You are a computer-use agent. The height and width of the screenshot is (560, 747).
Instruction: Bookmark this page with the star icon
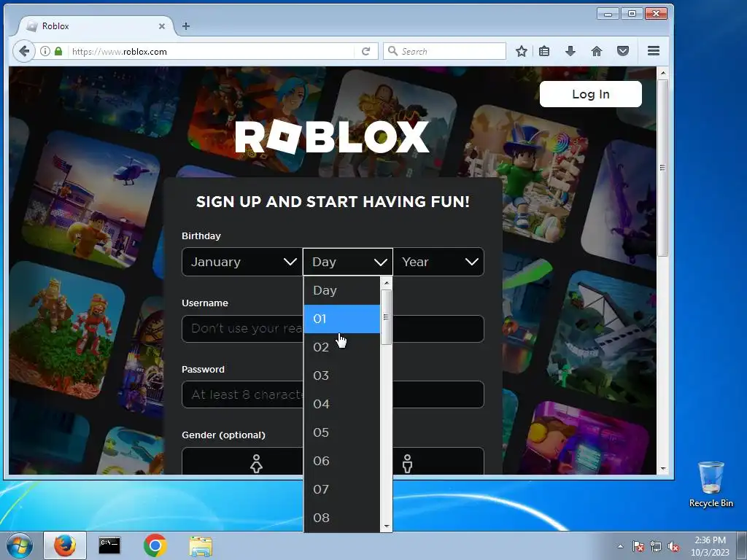[x=521, y=51]
